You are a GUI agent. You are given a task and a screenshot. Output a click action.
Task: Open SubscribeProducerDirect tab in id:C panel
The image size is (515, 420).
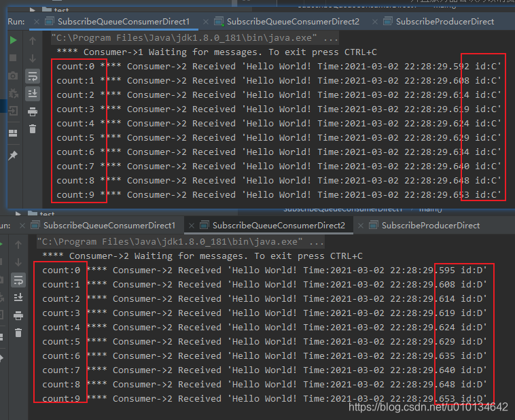point(439,22)
